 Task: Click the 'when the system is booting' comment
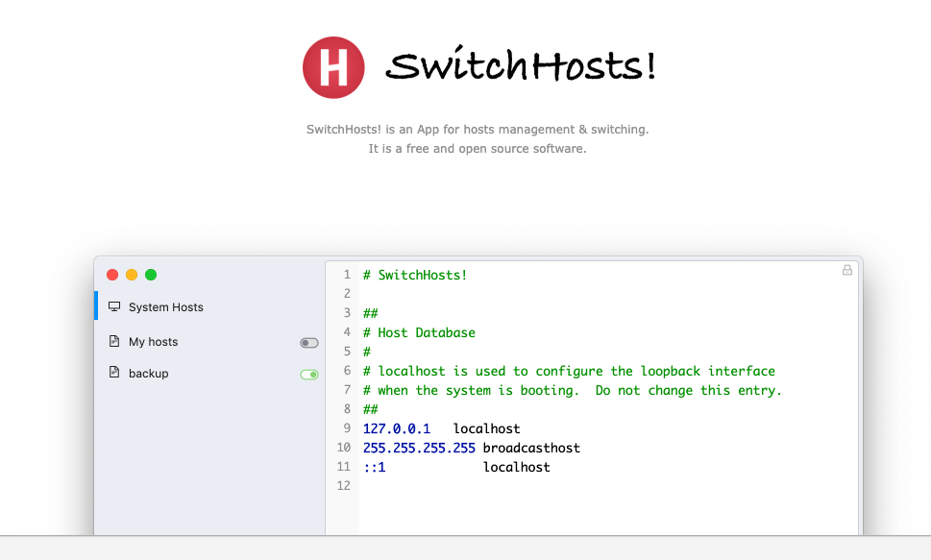click(573, 390)
